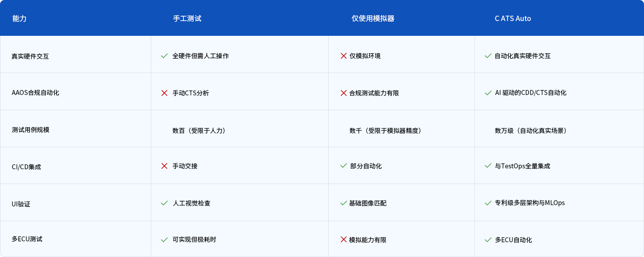Click the 可实现但极耗时 cell text
The height and width of the screenshot is (257, 644).
click(194, 240)
